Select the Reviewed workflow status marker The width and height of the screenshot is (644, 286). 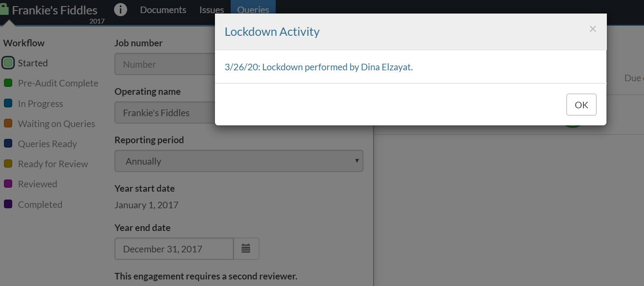click(8, 183)
